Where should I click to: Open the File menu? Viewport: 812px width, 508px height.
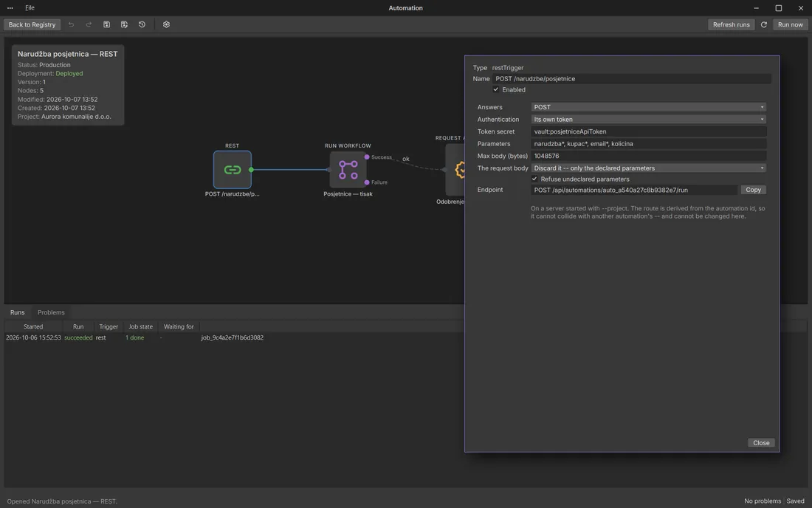click(x=30, y=8)
